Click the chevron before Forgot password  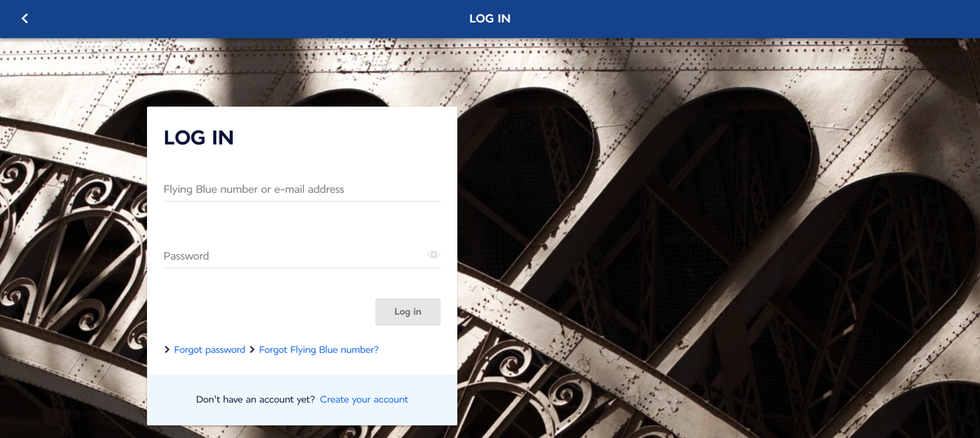tap(167, 350)
